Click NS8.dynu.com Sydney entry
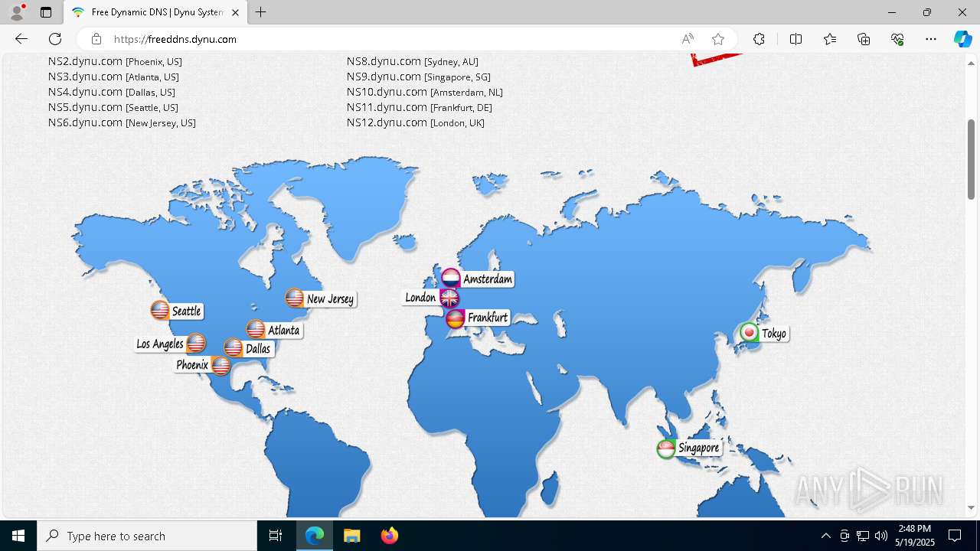 point(413,61)
